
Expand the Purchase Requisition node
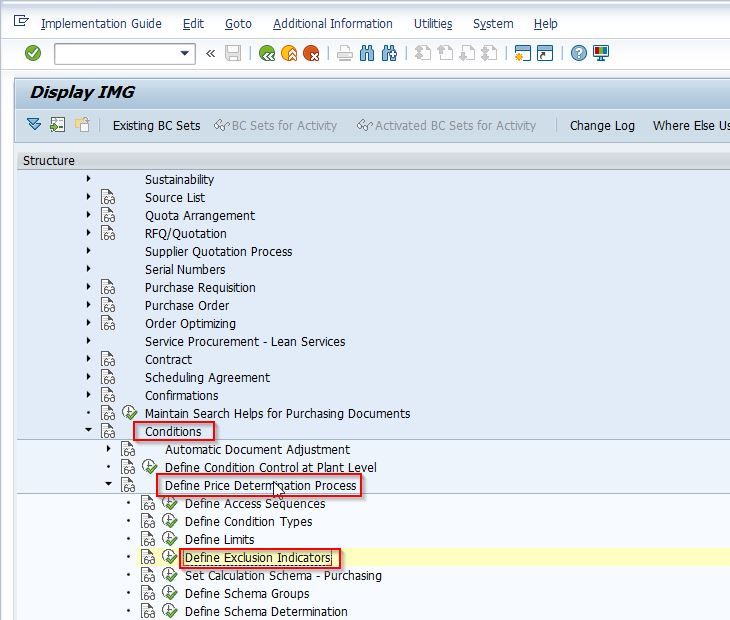88,286
